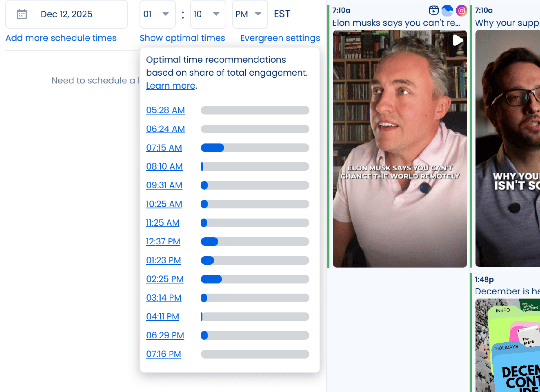Open the minutes dropdown showing 10
Image resolution: width=540 pixels, height=392 pixels.
(x=208, y=14)
